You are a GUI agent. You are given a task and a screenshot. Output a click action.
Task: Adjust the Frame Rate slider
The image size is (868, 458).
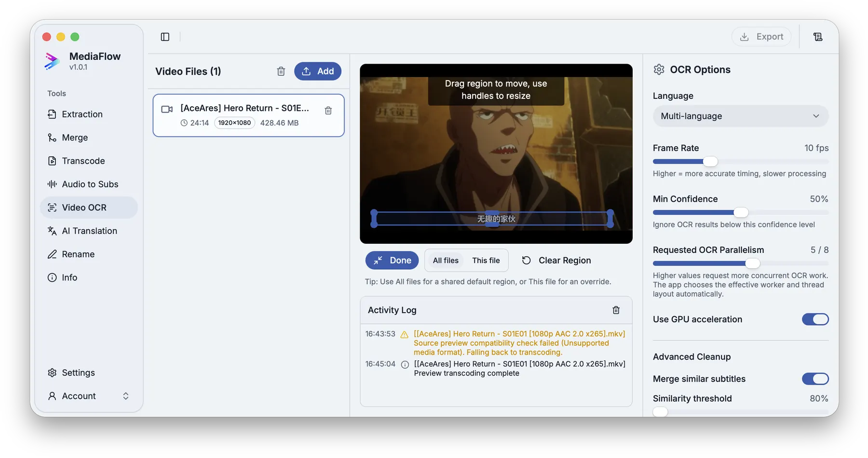coord(741,162)
